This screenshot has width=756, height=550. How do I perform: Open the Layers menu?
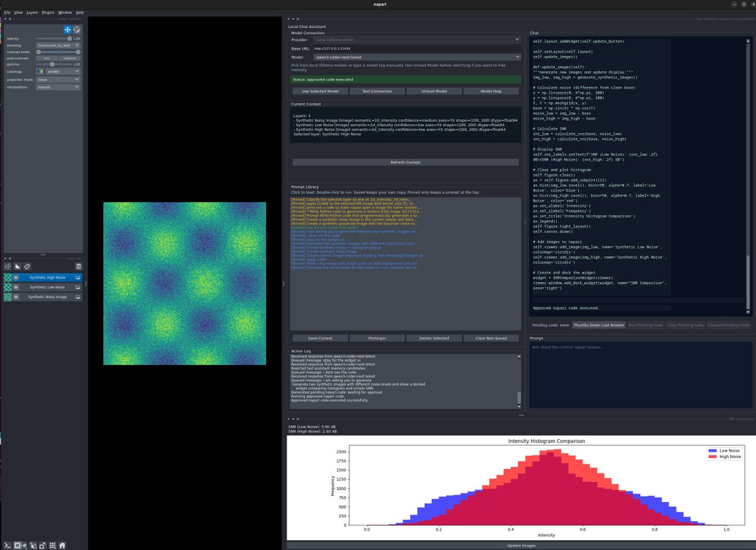tap(32, 13)
